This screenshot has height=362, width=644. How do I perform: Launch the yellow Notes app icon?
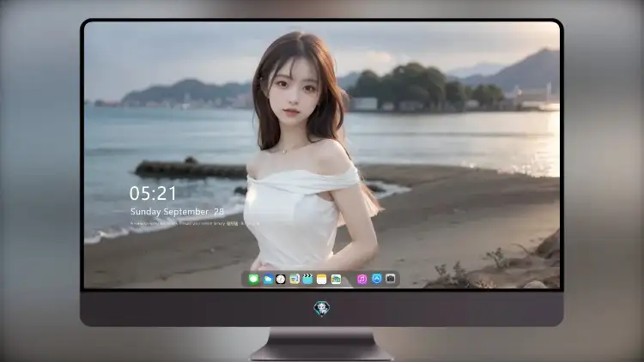pyautogui.click(x=322, y=279)
